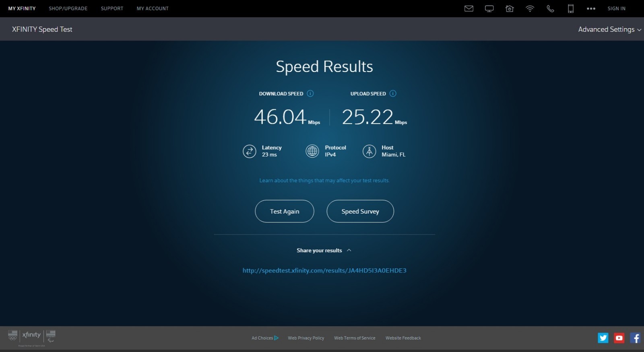Open the MY ACCOUNT menu
644x352 pixels.
point(153,8)
